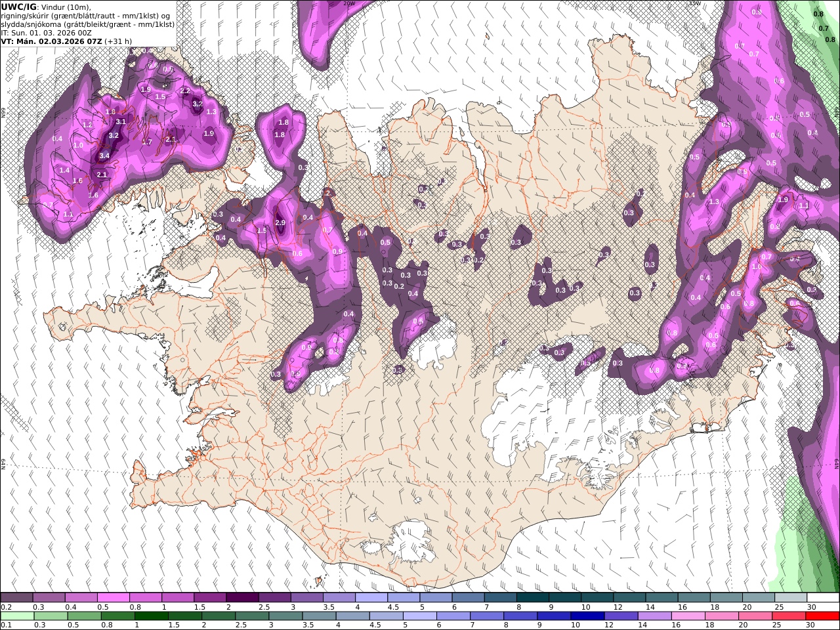Click the 1.7 precipitation value on map
The width and height of the screenshot is (840, 630).
click(147, 142)
